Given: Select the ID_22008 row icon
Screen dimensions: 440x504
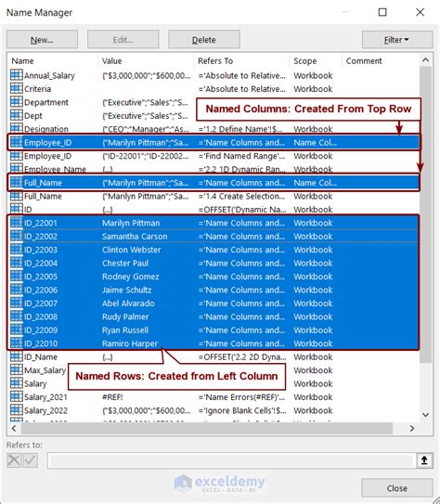Looking at the screenshot, I should pos(17,317).
